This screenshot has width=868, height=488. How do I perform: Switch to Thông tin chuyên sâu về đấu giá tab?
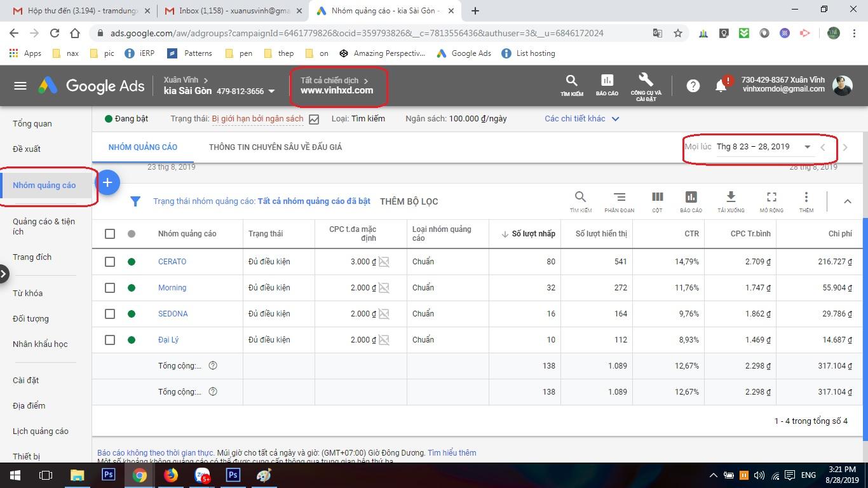coord(275,147)
